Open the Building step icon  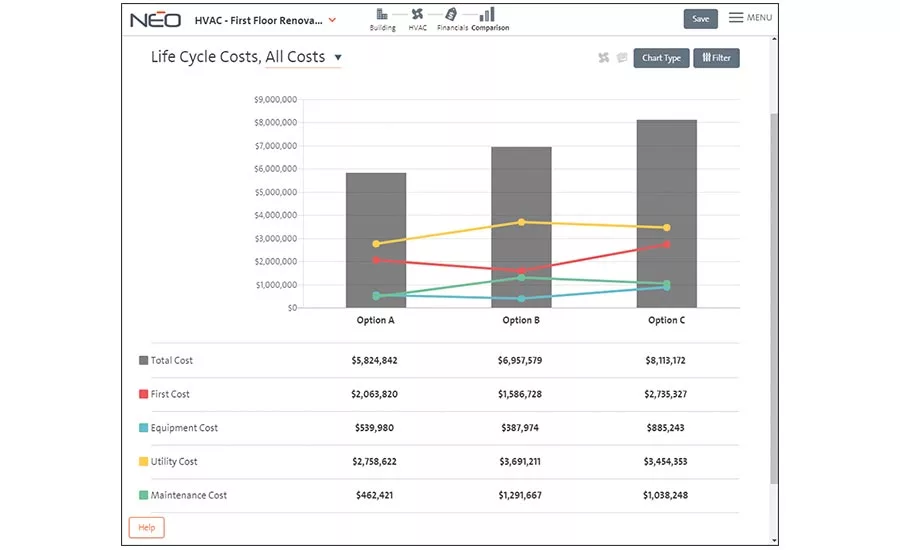pos(382,15)
